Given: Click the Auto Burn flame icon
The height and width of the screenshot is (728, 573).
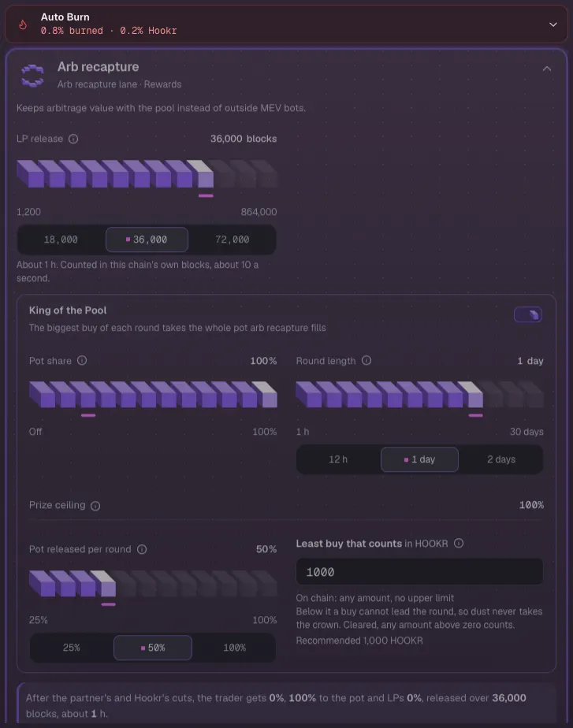Looking at the screenshot, I should (x=23, y=24).
